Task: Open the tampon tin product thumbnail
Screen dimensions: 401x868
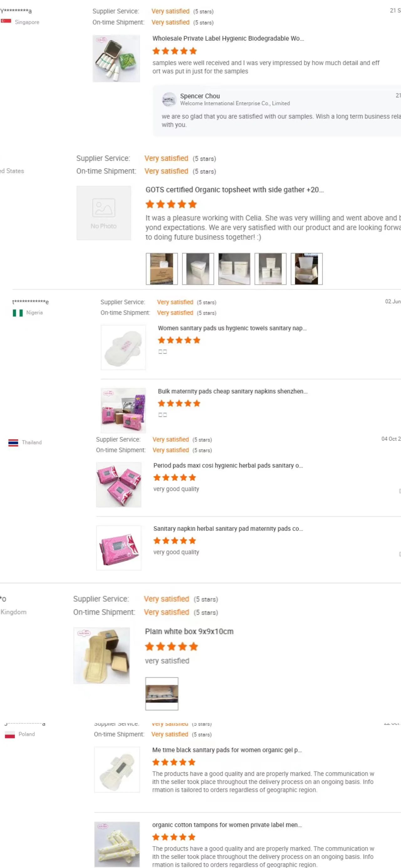Action: coord(116,58)
